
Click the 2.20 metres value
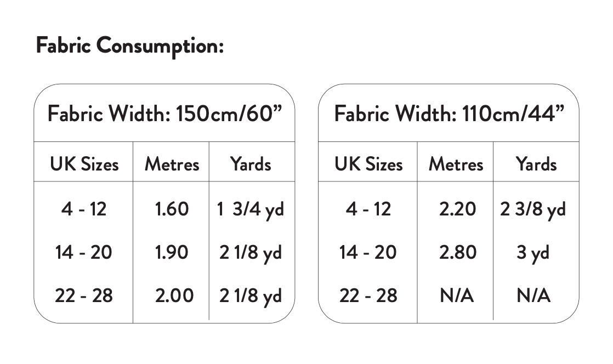[456, 209]
